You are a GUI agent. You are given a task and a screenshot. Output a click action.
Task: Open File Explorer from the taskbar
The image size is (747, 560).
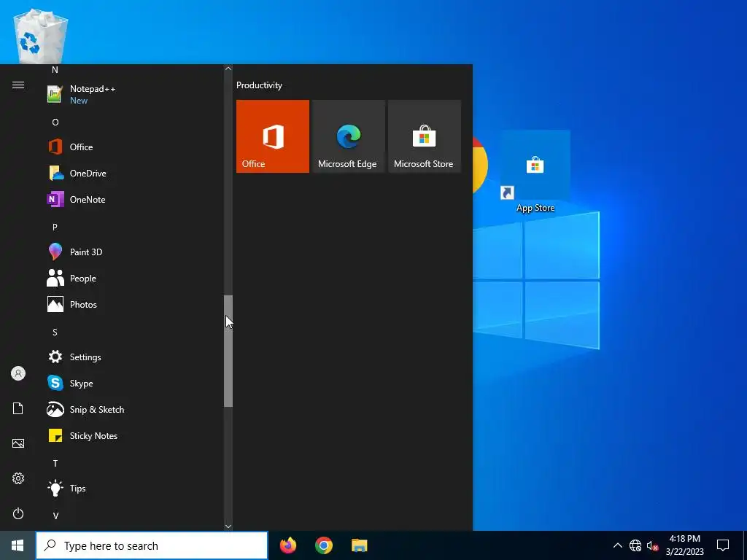pos(359,545)
